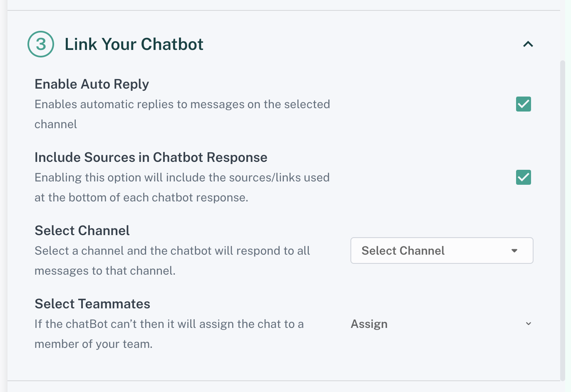Open the Assign teammates dropdown
The height and width of the screenshot is (392, 571).
[441, 324]
